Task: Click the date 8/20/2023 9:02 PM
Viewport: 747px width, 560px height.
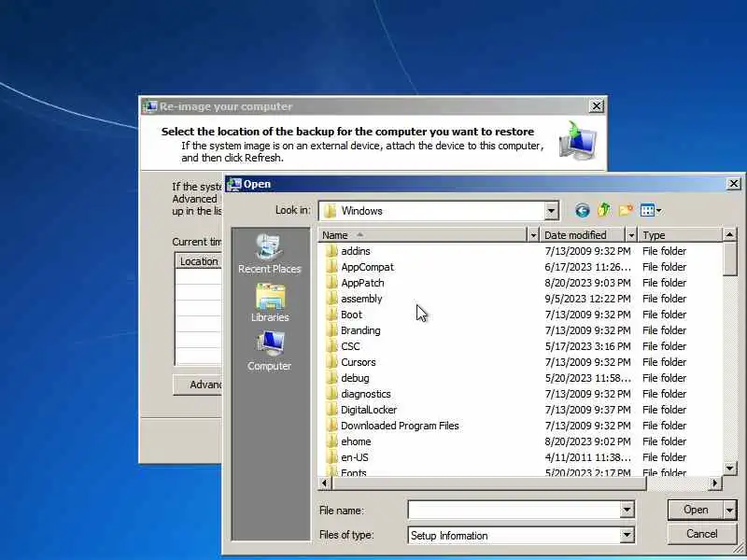Action: click(588, 441)
